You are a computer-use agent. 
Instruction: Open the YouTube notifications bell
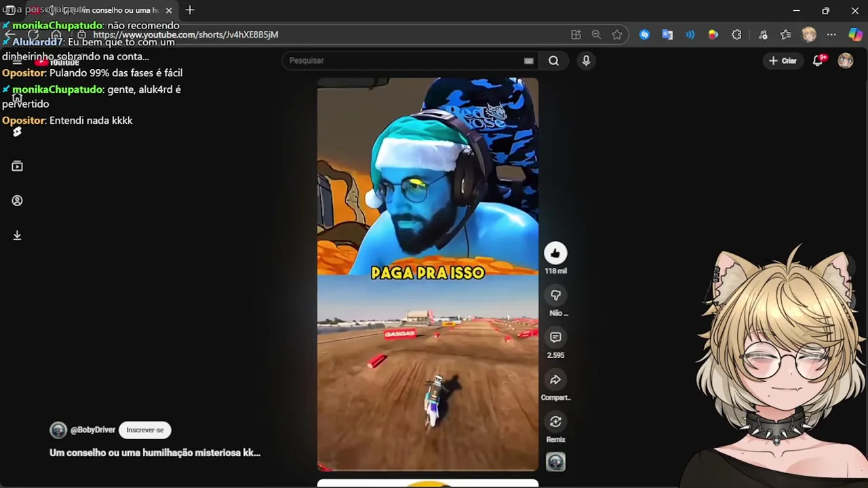coord(818,60)
